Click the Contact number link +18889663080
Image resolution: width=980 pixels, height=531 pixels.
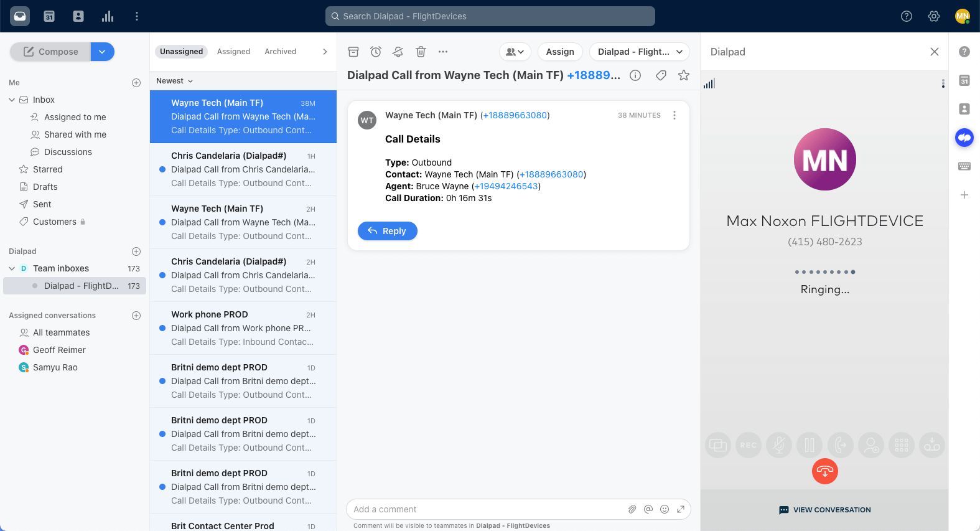551,174
